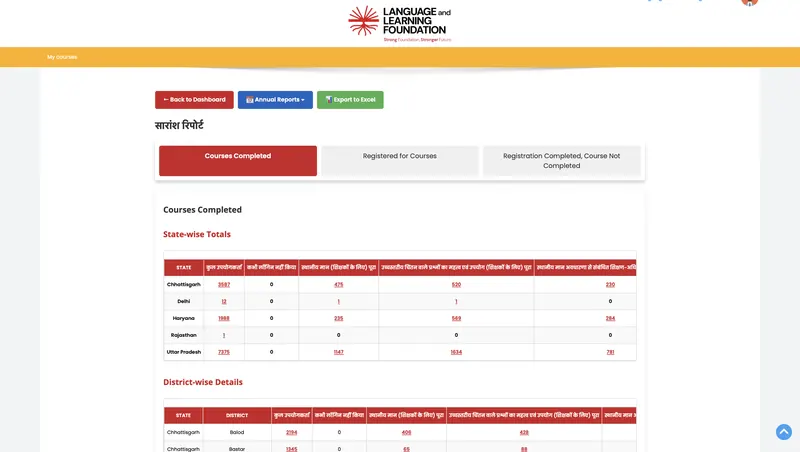
Task: Open the Annual Reports dropdown
Action: tap(275, 99)
